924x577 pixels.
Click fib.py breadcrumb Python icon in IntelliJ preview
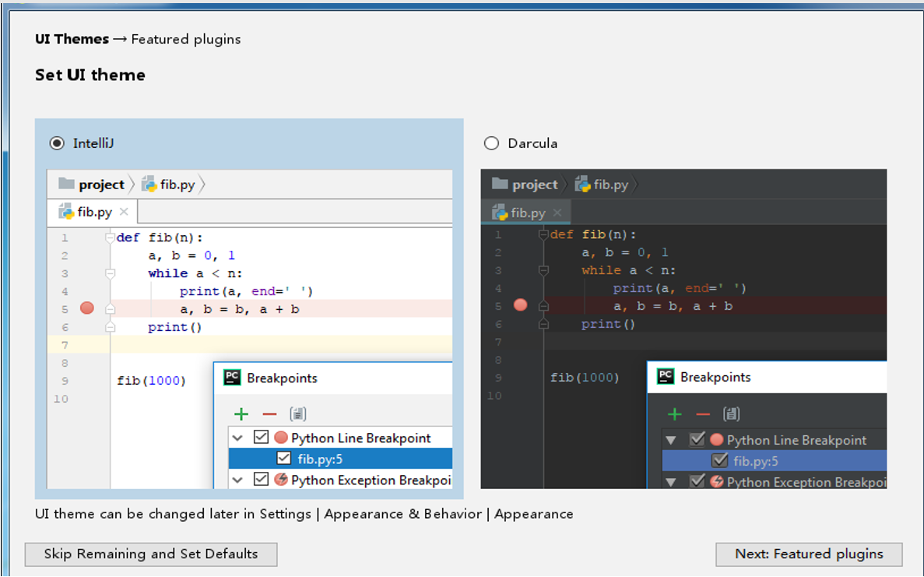pos(149,184)
